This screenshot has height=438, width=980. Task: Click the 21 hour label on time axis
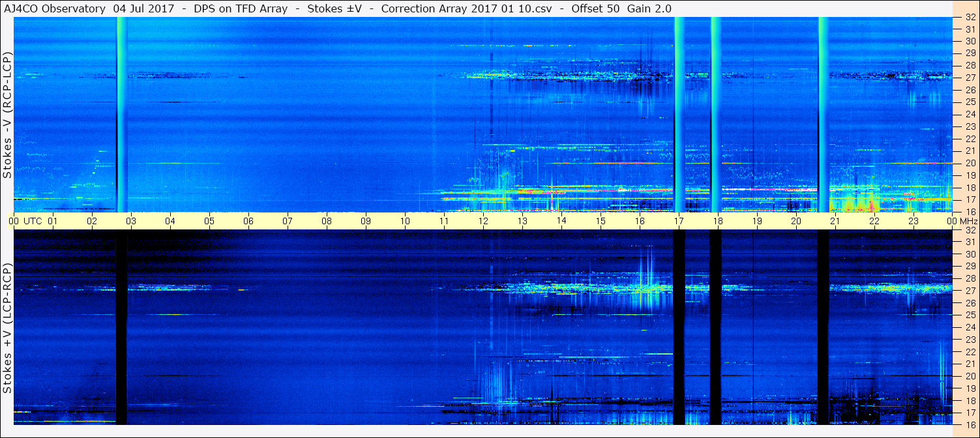point(835,221)
